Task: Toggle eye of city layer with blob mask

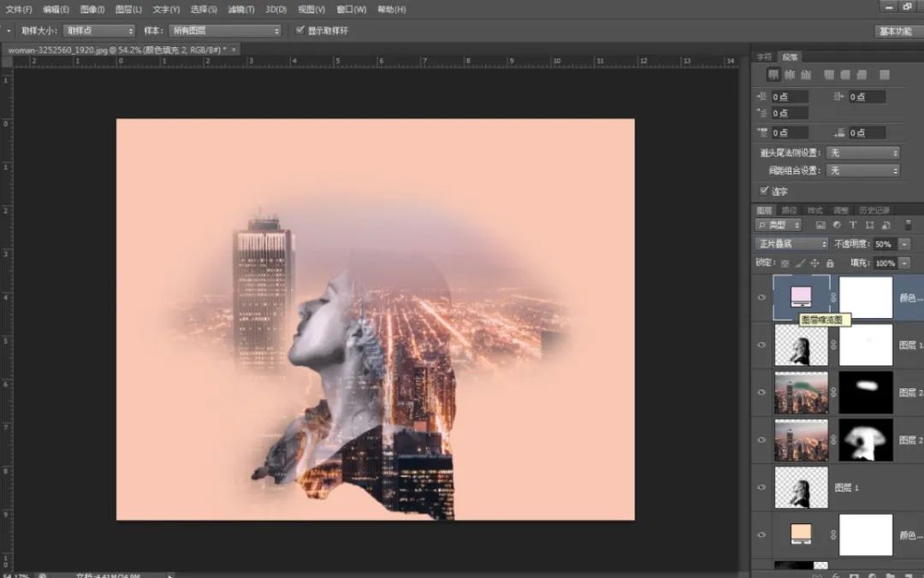Action: pyautogui.click(x=761, y=392)
